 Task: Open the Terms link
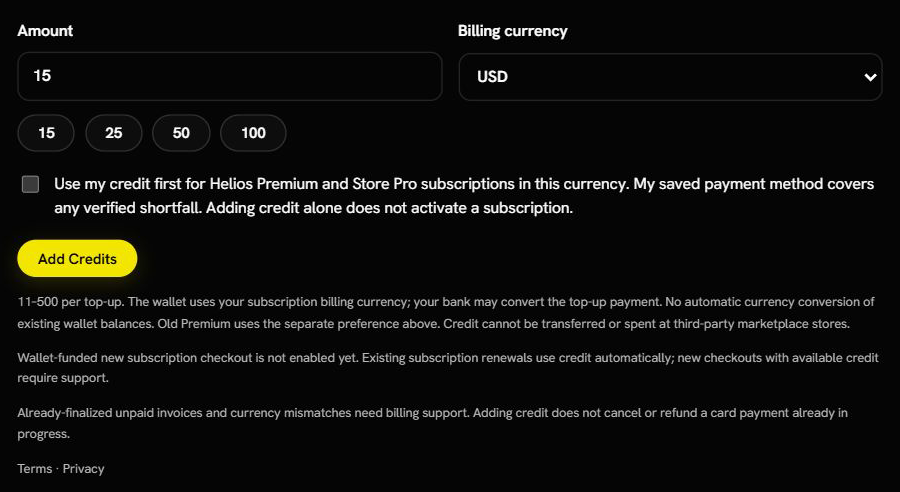click(x=34, y=469)
